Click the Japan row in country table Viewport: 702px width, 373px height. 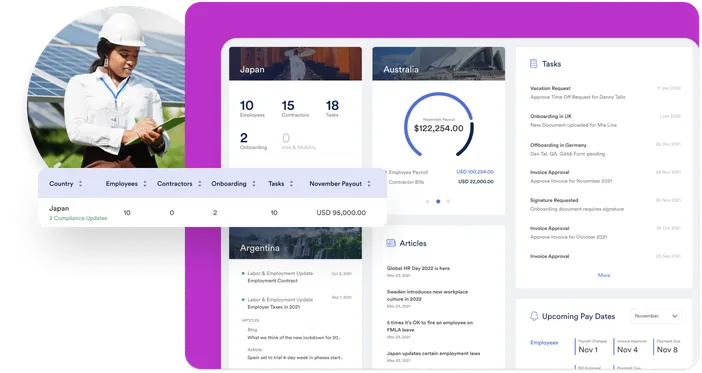(x=212, y=212)
